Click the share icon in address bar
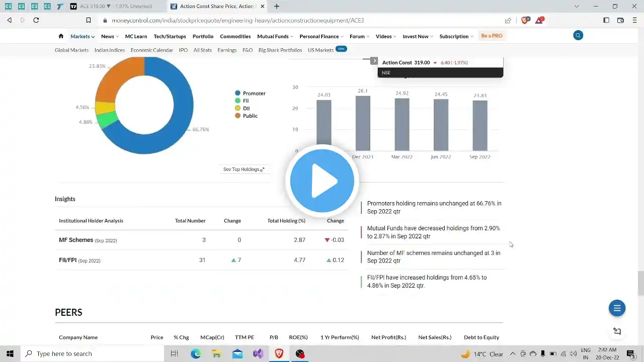 tap(508, 20)
